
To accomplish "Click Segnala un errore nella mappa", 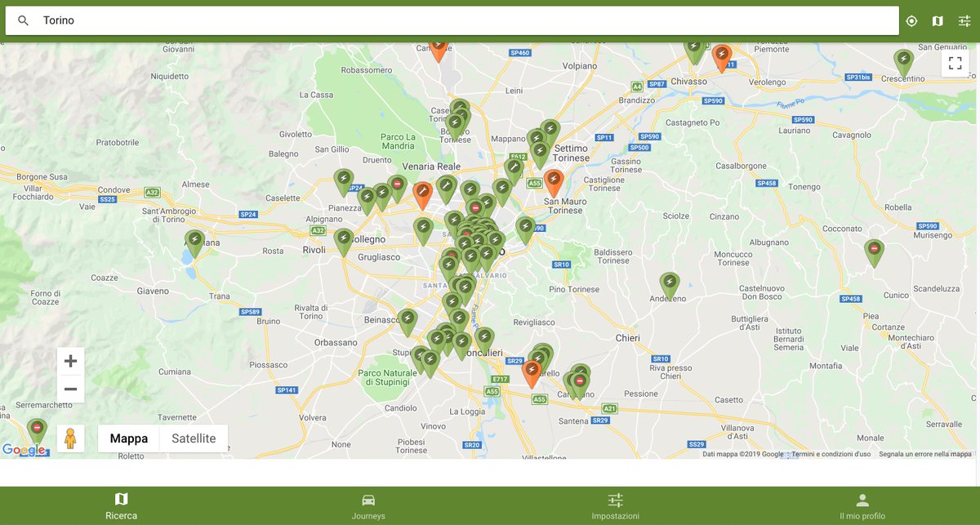I will [x=925, y=454].
